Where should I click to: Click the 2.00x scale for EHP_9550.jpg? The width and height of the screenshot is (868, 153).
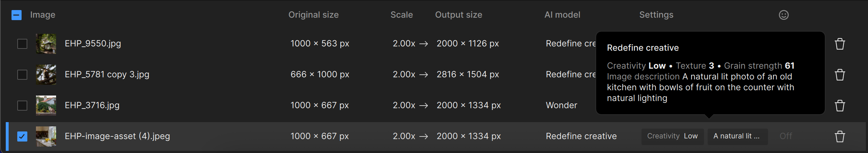coord(404,44)
